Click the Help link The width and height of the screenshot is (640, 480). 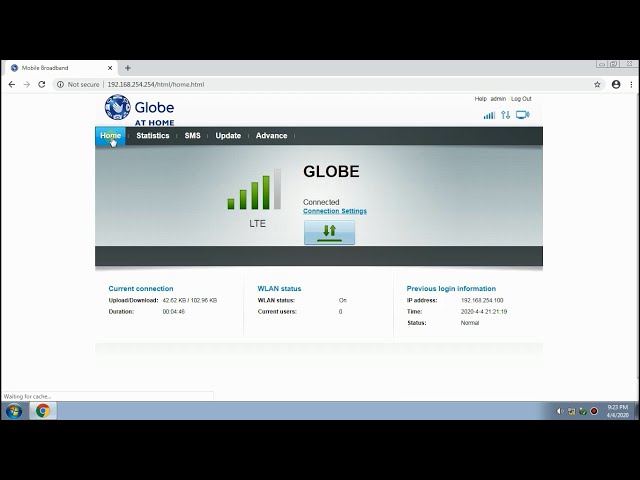pos(480,99)
